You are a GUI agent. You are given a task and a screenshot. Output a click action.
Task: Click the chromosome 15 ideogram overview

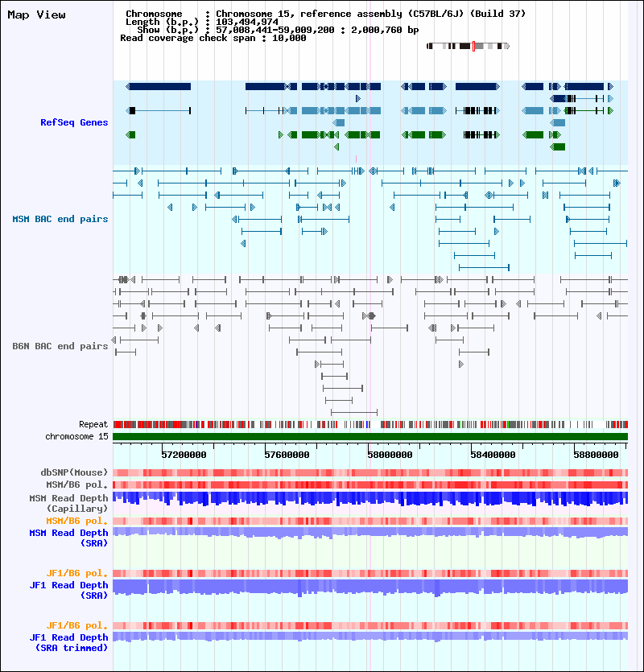468,46
